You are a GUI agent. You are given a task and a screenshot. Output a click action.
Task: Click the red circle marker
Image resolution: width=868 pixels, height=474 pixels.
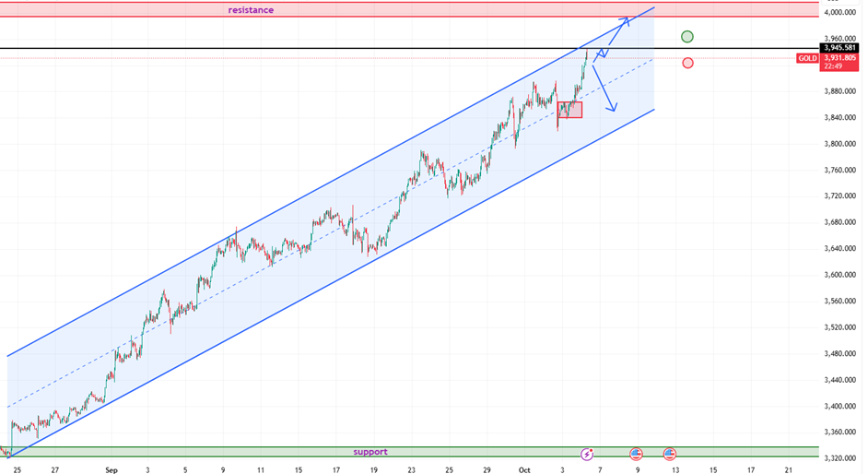pos(687,63)
